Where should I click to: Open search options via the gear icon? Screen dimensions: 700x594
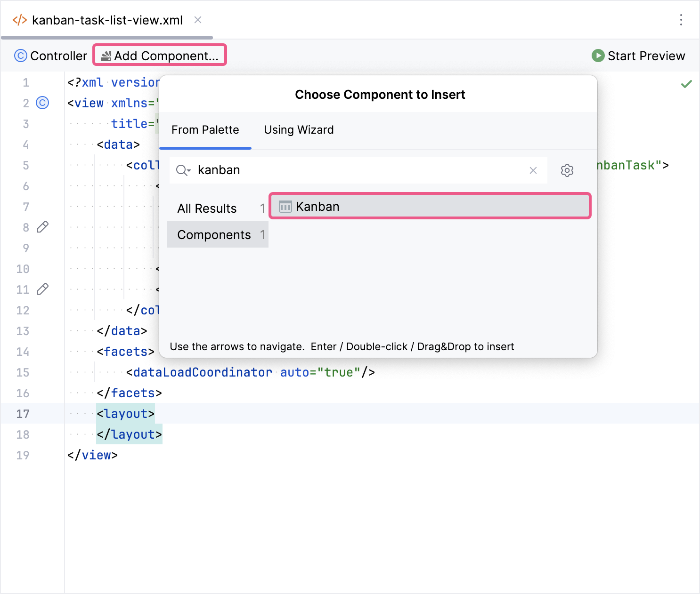point(567,170)
